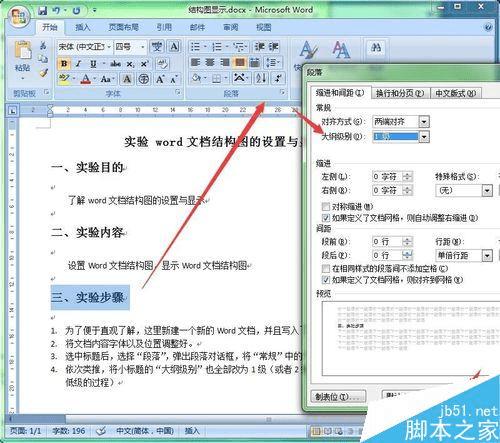Switch to the Insert ribbon tab
This screenshot has height=443, width=500.
click(x=83, y=27)
